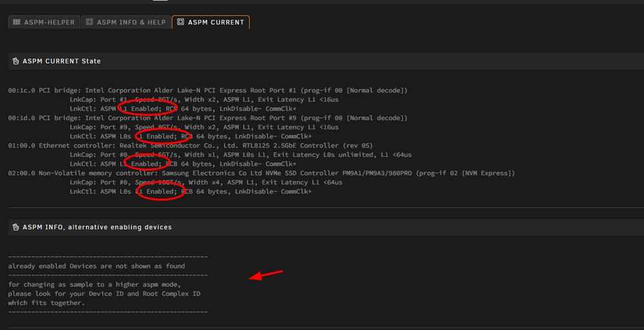Click 'please look for your Device ID and Root Complex ID'
Viewport: 644px width, 330px height.
[104, 293]
